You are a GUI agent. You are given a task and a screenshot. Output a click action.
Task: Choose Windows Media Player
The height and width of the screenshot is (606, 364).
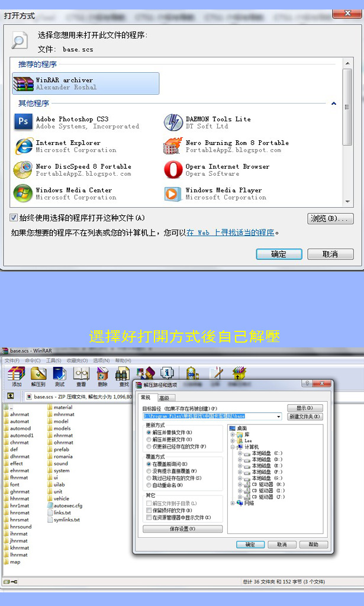click(x=215, y=194)
